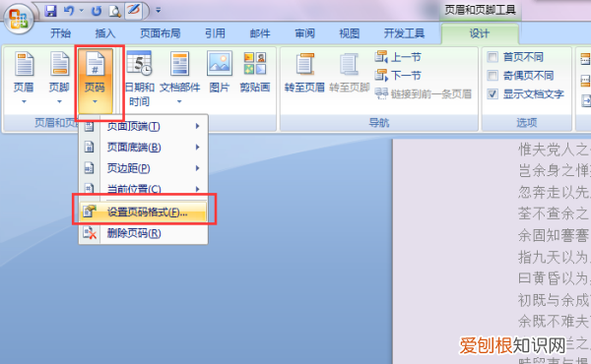The height and width of the screenshot is (364, 591).
Task: Open the 审阅 tab
Action: (x=304, y=33)
